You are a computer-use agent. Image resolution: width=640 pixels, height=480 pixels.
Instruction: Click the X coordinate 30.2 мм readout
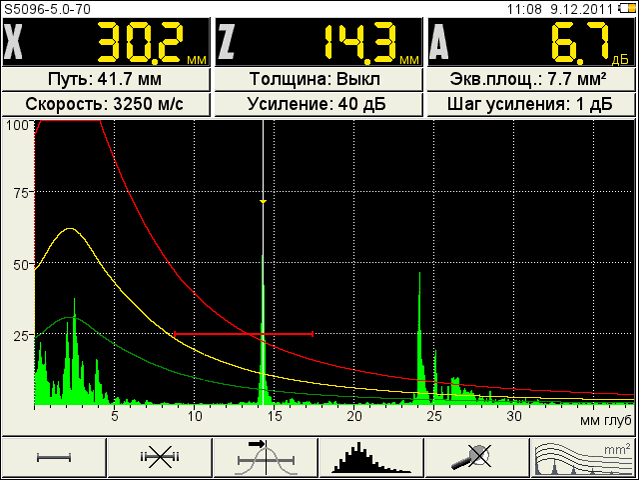pyautogui.click(x=106, y=42)
